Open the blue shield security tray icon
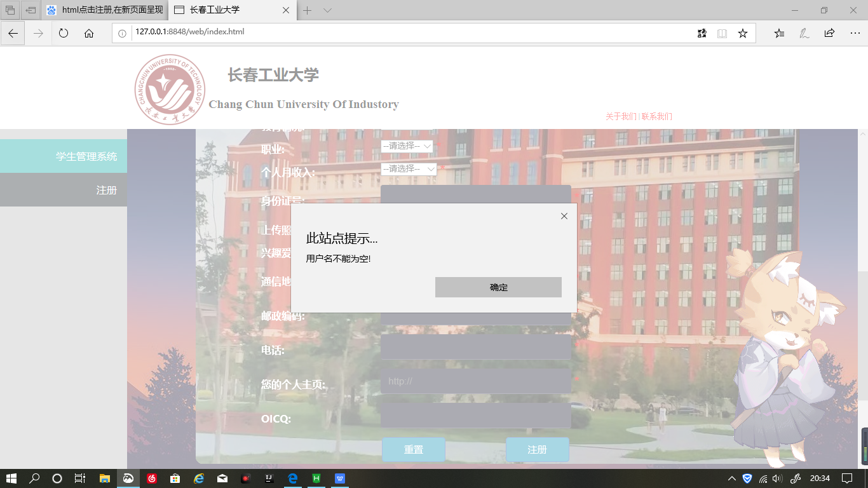The height and width of the screenshot is (488, 868). pos(747,478)
